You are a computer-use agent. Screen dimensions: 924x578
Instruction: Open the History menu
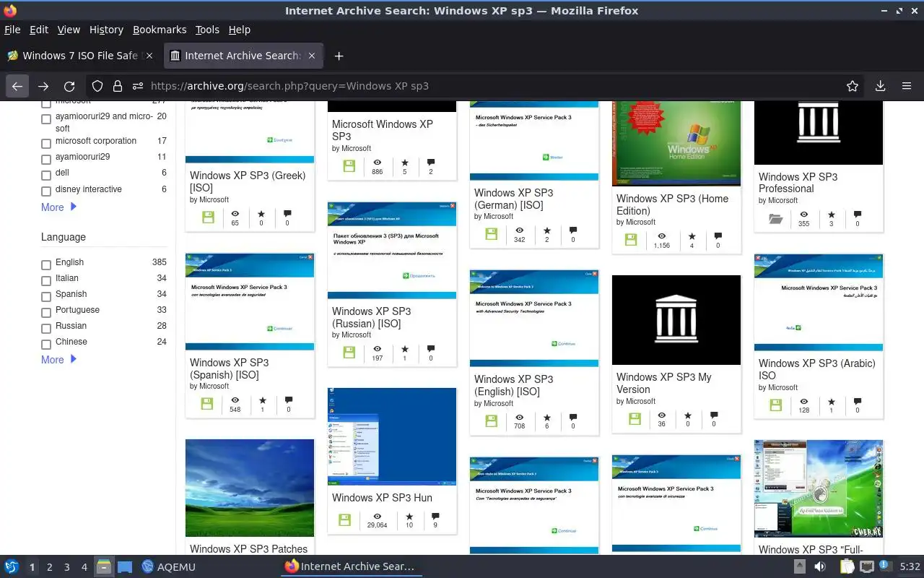pyautogui.click(x=106, y=30)
